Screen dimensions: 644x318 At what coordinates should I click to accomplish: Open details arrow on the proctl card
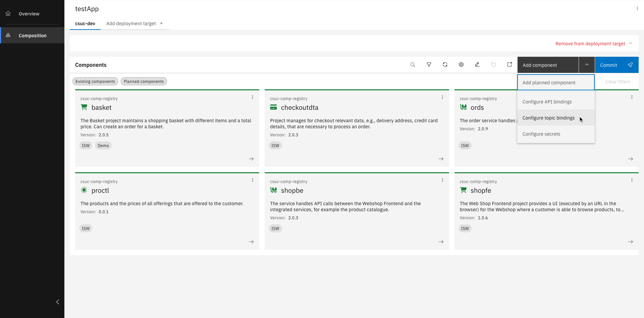(x=251, y=241)
